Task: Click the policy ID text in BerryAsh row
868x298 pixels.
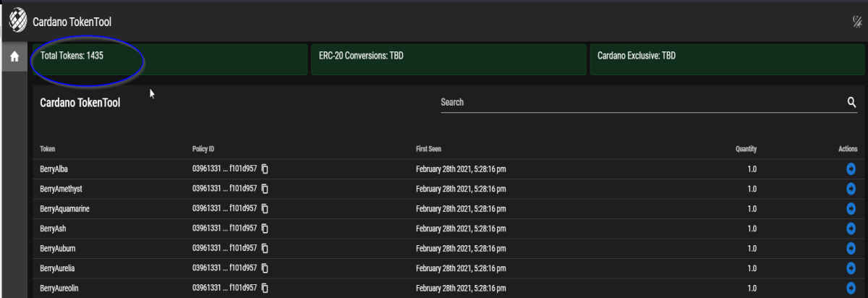Action: 224,229
